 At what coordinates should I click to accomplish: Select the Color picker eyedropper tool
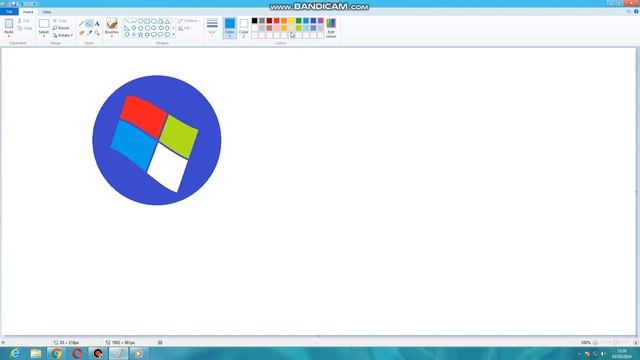(x=89, y=33)
